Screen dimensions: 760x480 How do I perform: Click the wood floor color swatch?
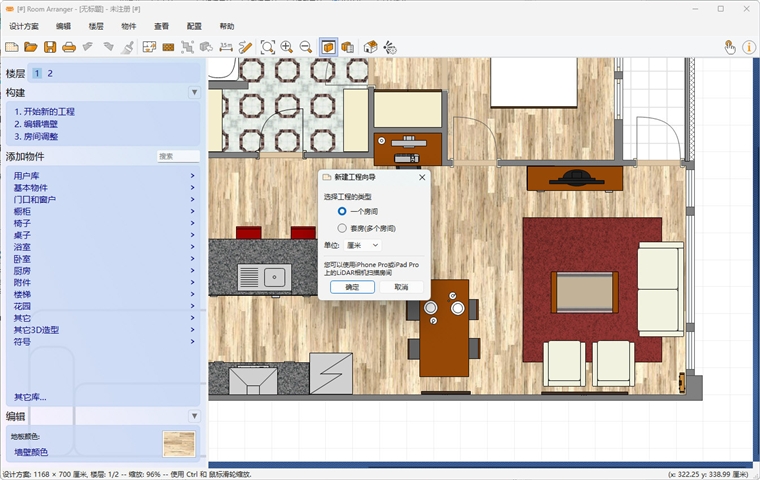tap(179, 444)
